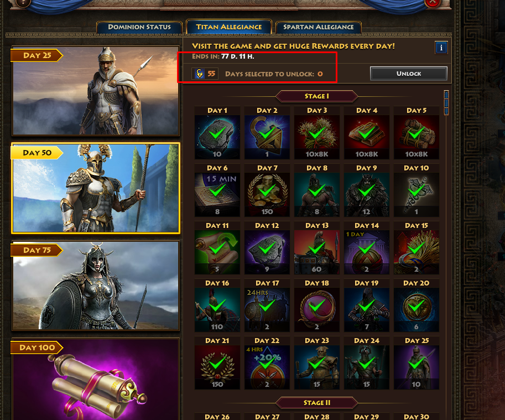The image size is (505, 420).
Task: Select the Day 22 +20% bonus reward
Action: (x=267, y=367)
